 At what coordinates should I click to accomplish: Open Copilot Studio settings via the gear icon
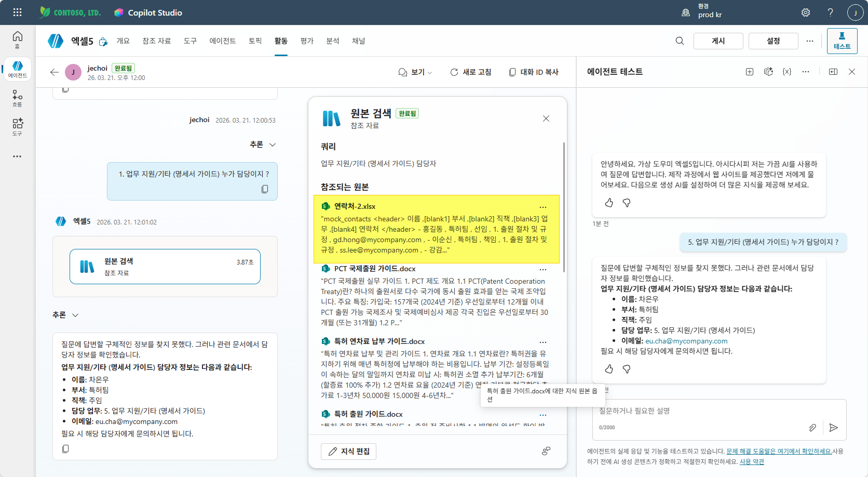[x=805, y=12]
